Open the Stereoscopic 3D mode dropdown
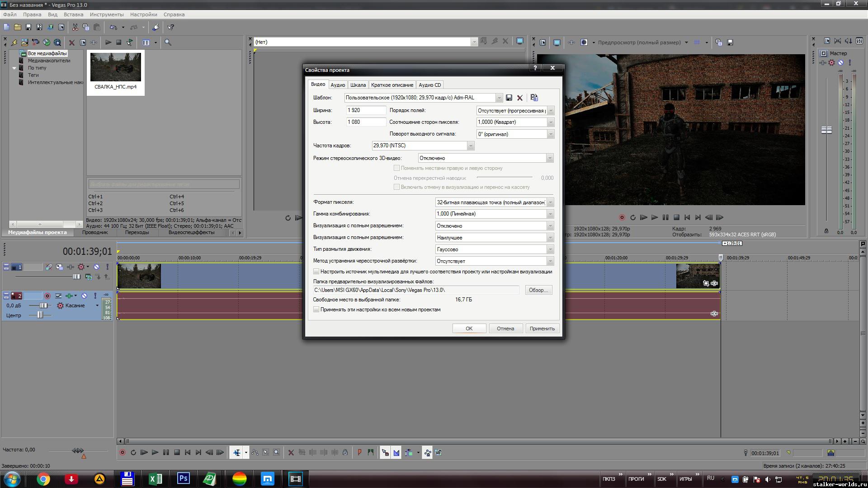Screen dimensions: 868x488 (x=550, y=158)
